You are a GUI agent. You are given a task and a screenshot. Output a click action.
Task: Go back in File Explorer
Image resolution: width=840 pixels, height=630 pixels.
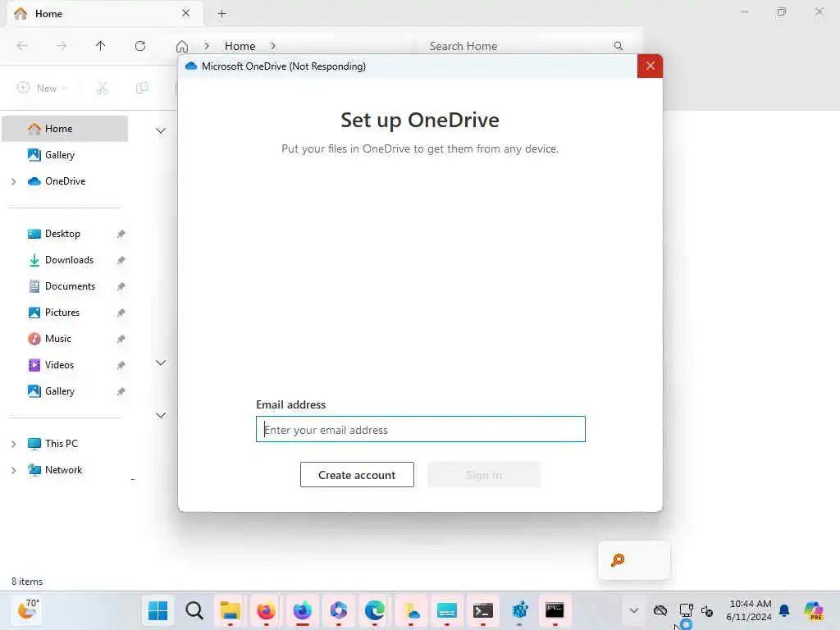(x=22, y=46)
